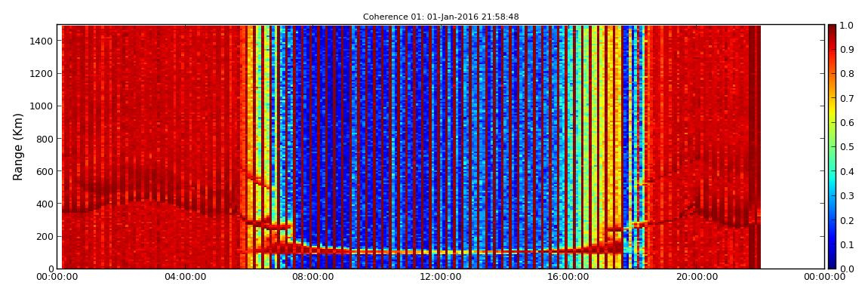Click the dark red top of the colorbar
Viewport: 868px width, 307px height.
(832, 30)
